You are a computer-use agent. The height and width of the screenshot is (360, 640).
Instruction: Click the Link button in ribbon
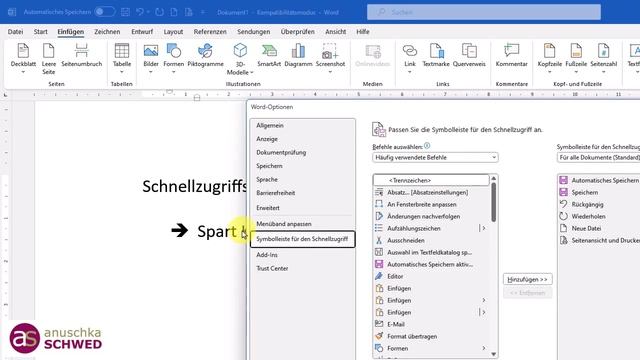point(410,59)
